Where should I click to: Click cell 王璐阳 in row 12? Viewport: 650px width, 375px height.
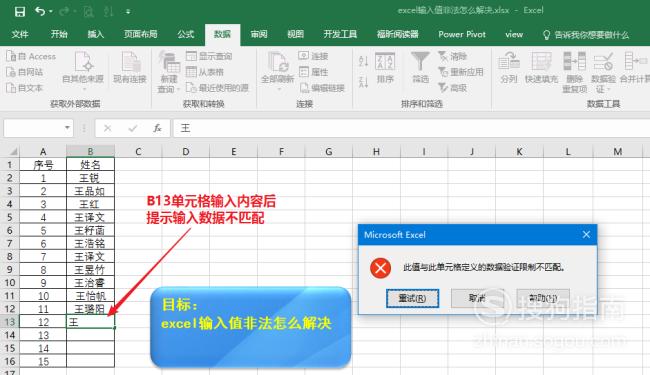pos(90,309)
